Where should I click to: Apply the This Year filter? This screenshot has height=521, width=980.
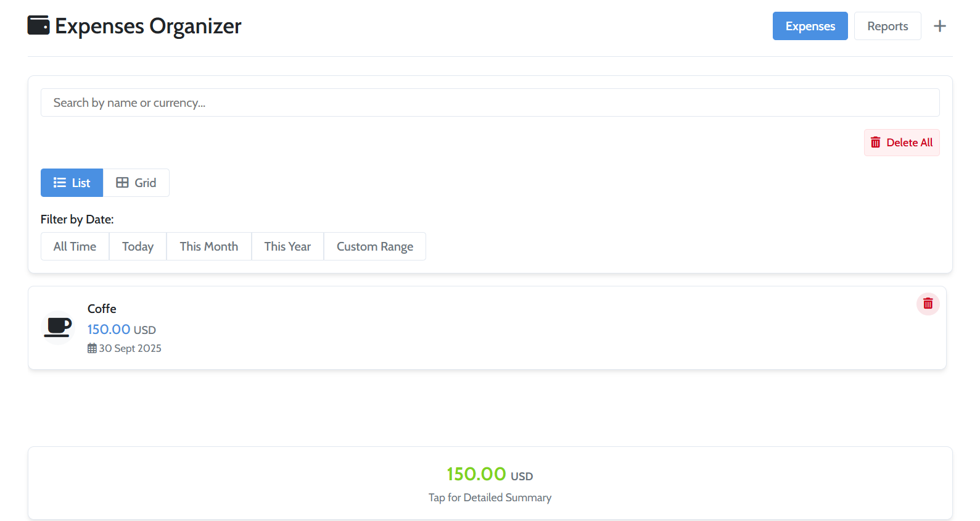click(287, 246)
